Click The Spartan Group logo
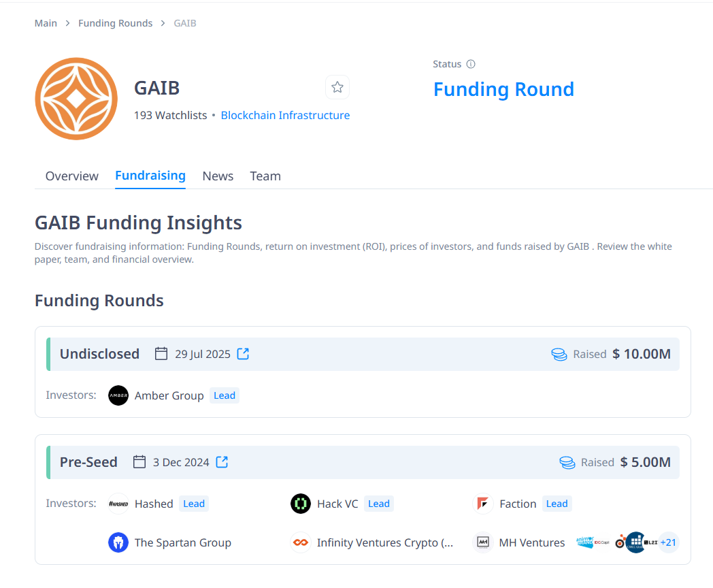Image resolution: width=713 pixels, height=588 pixels. click(118, 542)
